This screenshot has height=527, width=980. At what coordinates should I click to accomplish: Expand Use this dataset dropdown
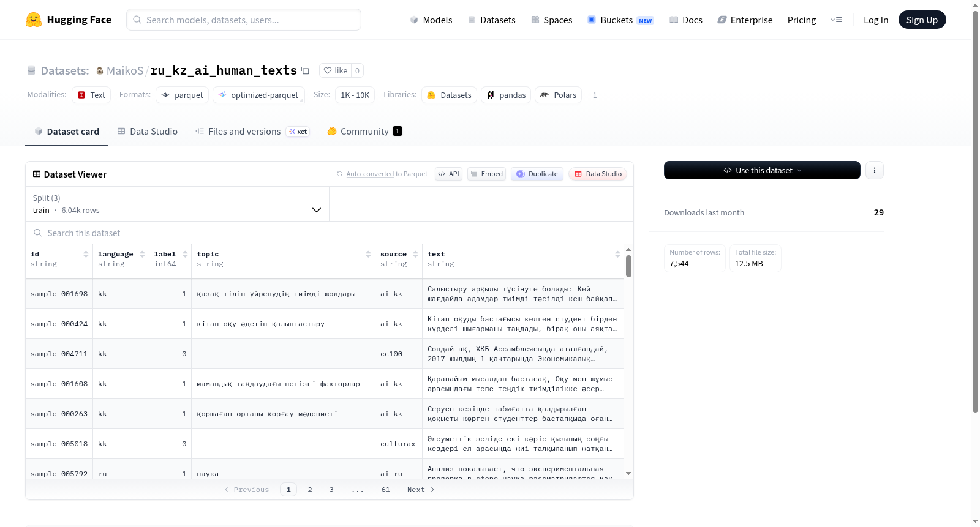[x=762, y=170]
